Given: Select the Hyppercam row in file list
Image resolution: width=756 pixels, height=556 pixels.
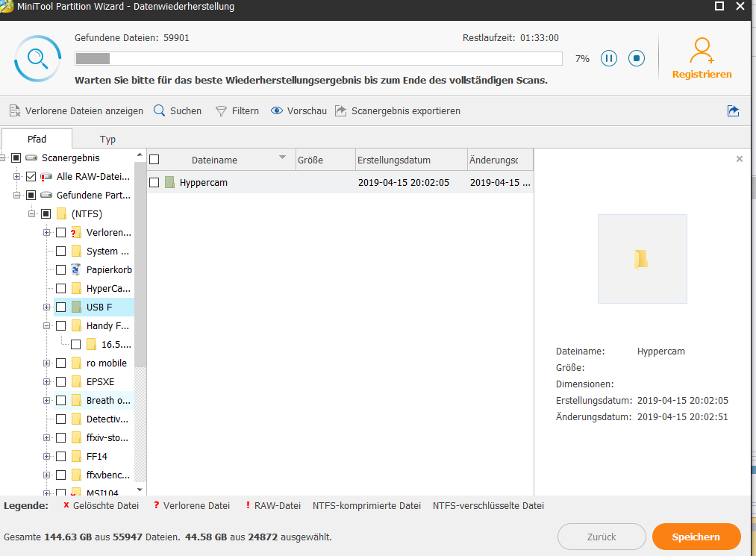Looking at the screenshot, I should coord(340,182).
